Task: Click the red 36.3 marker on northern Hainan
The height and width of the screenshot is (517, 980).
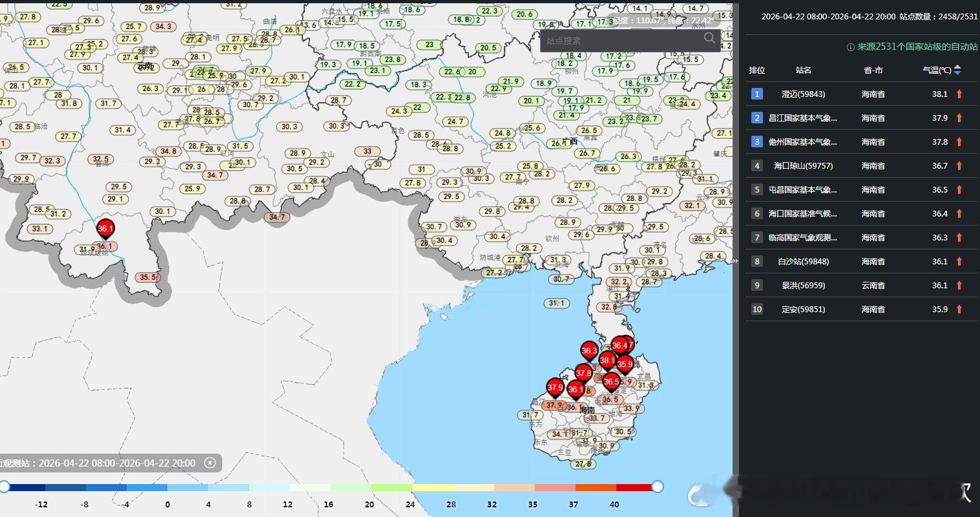Action: tap(589, 351)
